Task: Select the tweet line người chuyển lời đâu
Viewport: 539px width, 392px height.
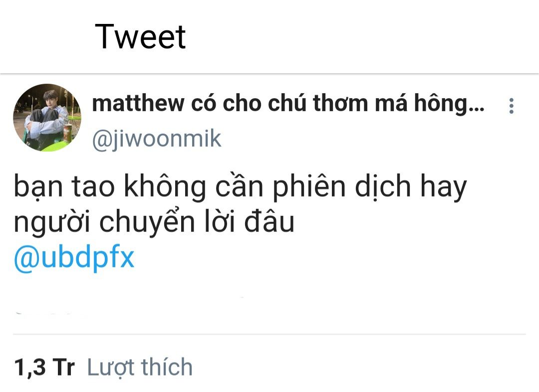Action: pos(154,222)
